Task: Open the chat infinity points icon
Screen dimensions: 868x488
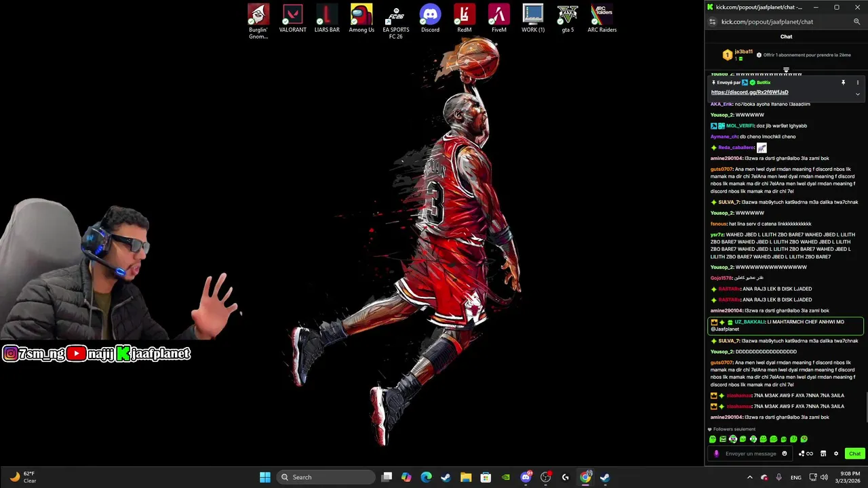Action: click(806, 453)
